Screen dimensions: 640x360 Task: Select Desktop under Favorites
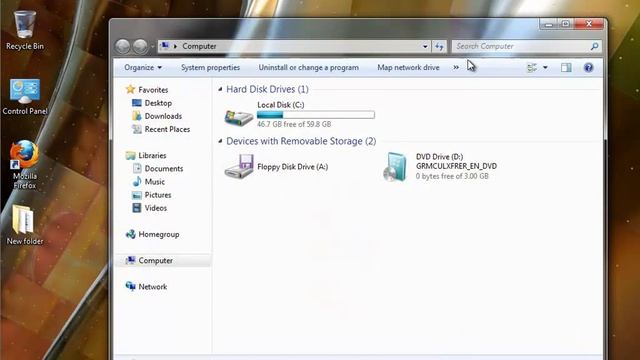(x=158, y=103)
